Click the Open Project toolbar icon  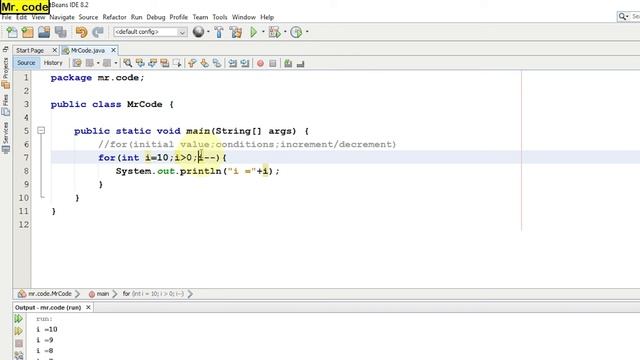44,32
